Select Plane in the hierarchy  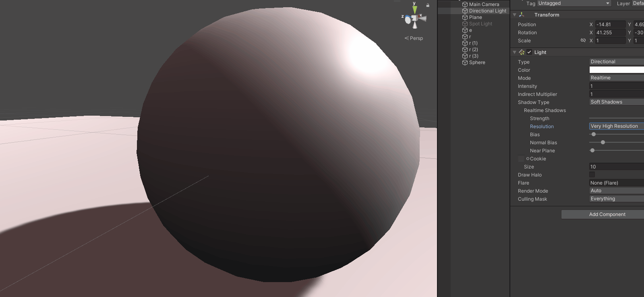[x=476, y=17]
